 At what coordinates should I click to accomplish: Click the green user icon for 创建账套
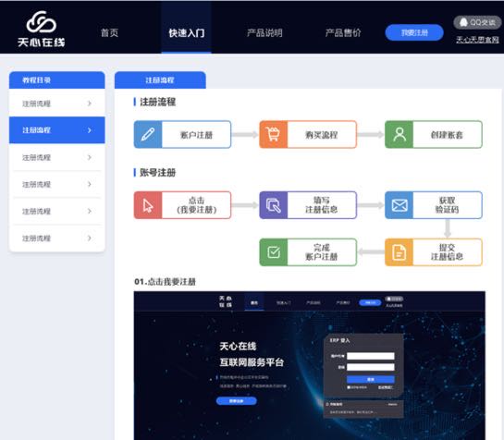tap(399, 134)
